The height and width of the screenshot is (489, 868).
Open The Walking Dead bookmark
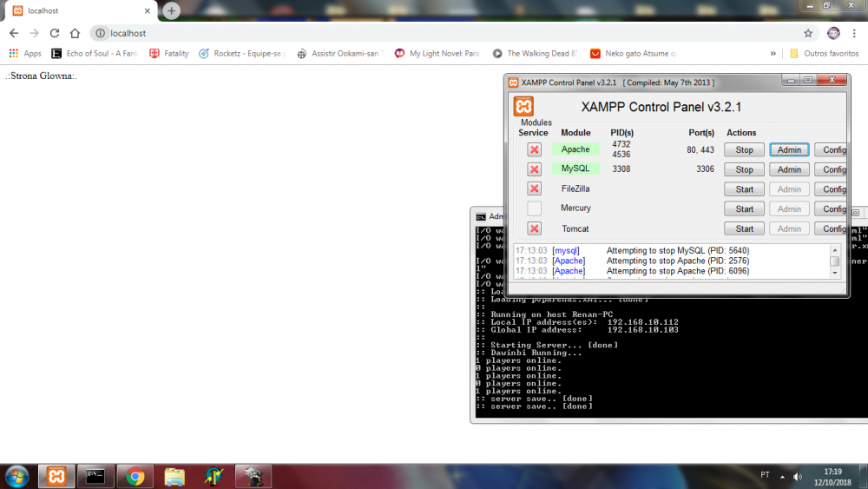535,53
